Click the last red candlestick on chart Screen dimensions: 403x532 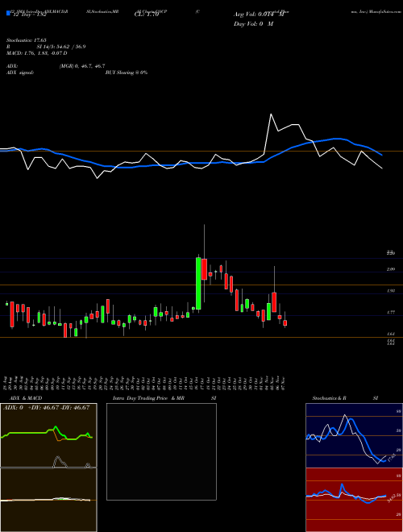click(x=285, y=322)
